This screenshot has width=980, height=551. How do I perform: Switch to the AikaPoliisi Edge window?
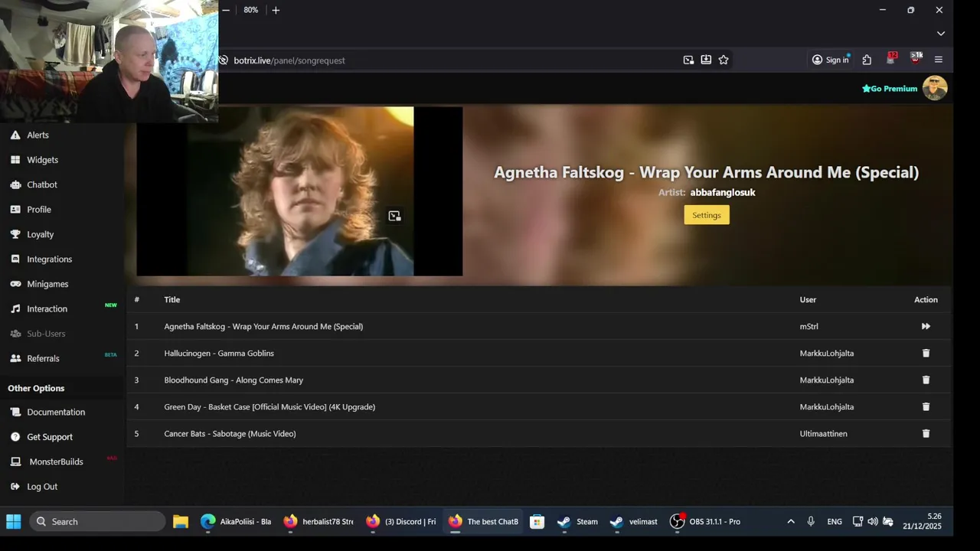click(x=235, y=522)
